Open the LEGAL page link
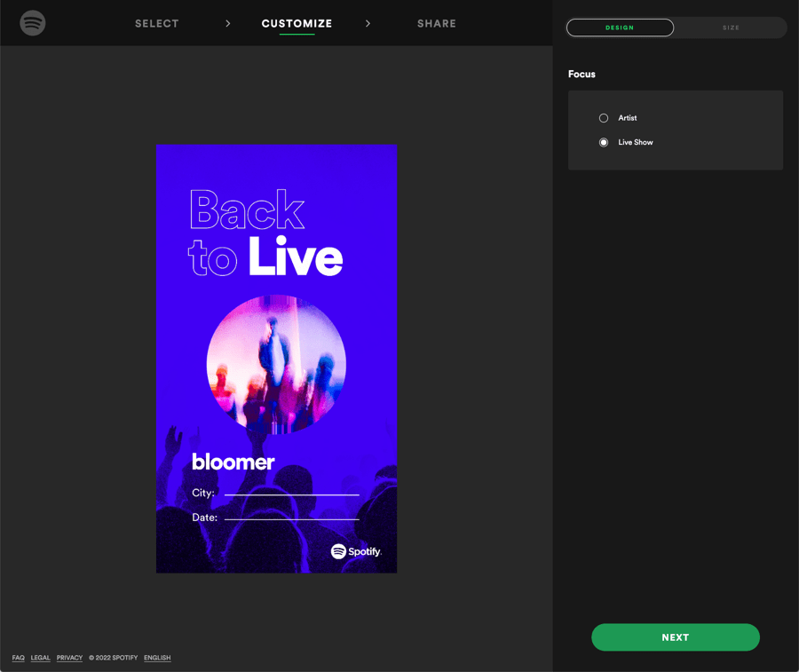Viewport: 799px width, 672px height. tap(40, 657)
